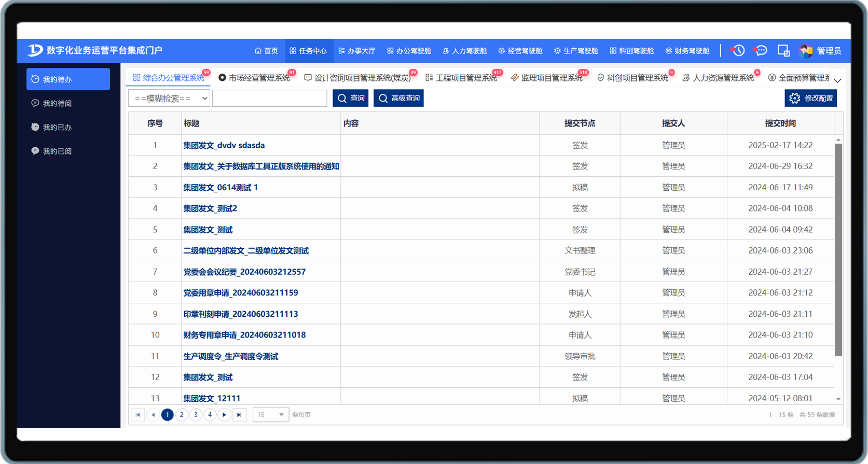This screenshot has height=464, width=868.
Task: Open 经营驾驶舱 in top navigation
Action: coord(520,51)
